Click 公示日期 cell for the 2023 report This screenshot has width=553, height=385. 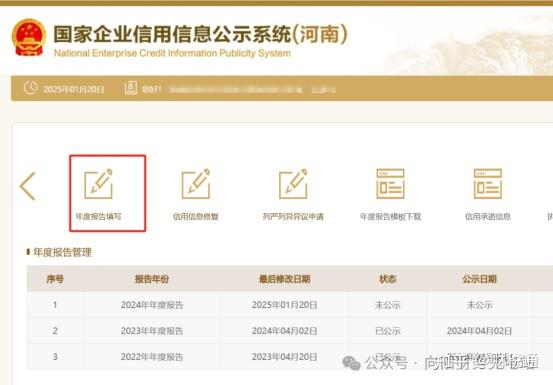click(479, 331)
